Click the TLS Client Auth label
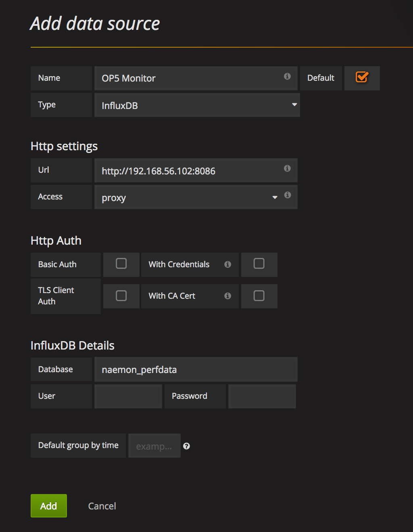 pos(56,296)
